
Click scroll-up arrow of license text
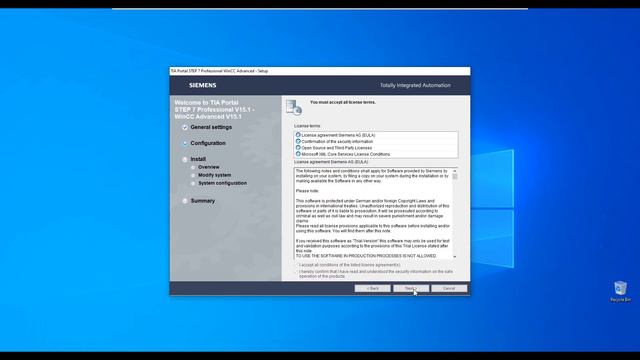[455, 171]
